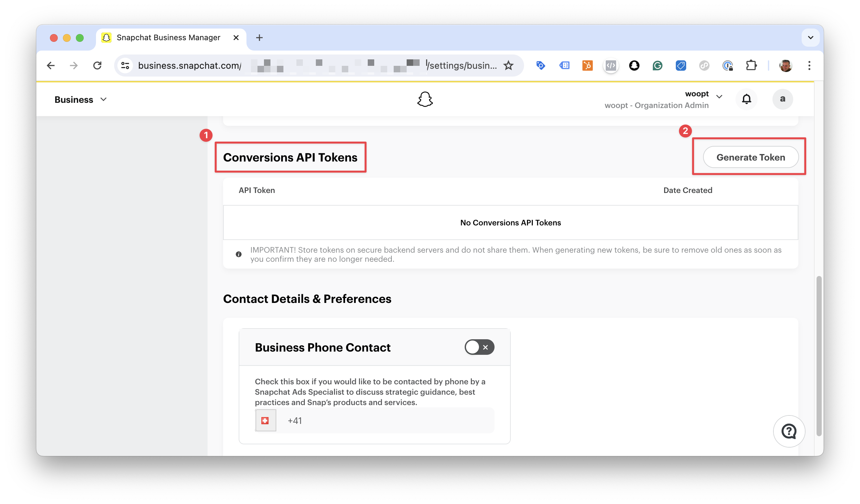Expand the Business navigation dropdown
Viewport: 860px width, 504px height.
pos(80,99)
